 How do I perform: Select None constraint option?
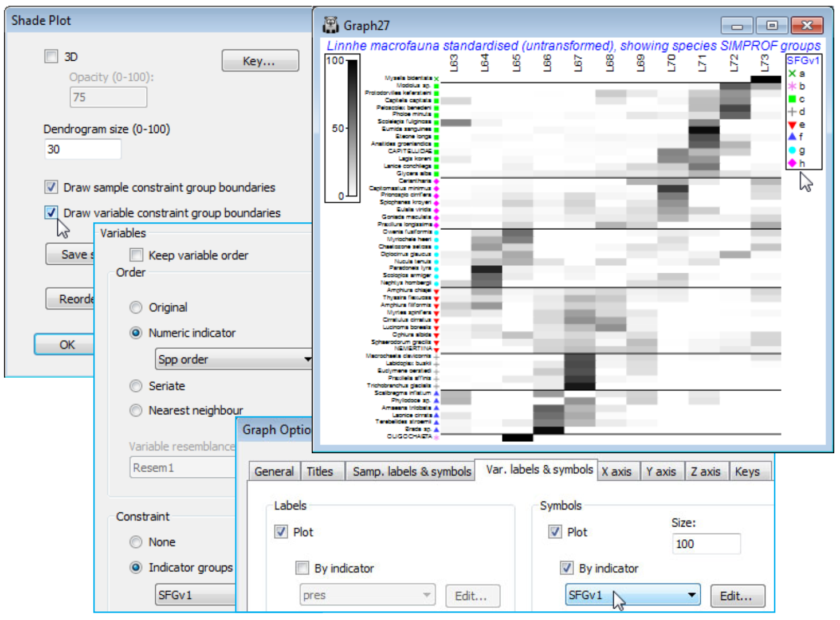point(136,541)
